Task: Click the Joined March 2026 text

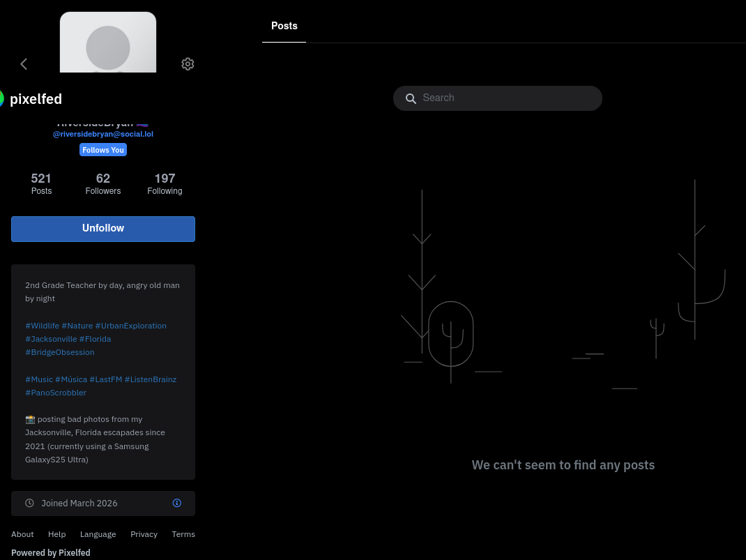Action: tap(79, 504)
